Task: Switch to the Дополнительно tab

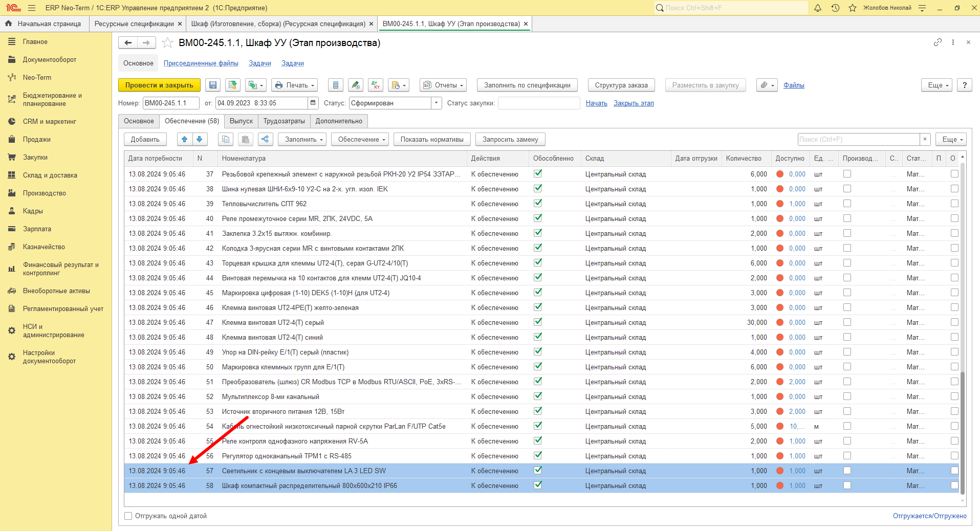Action: 339,121
